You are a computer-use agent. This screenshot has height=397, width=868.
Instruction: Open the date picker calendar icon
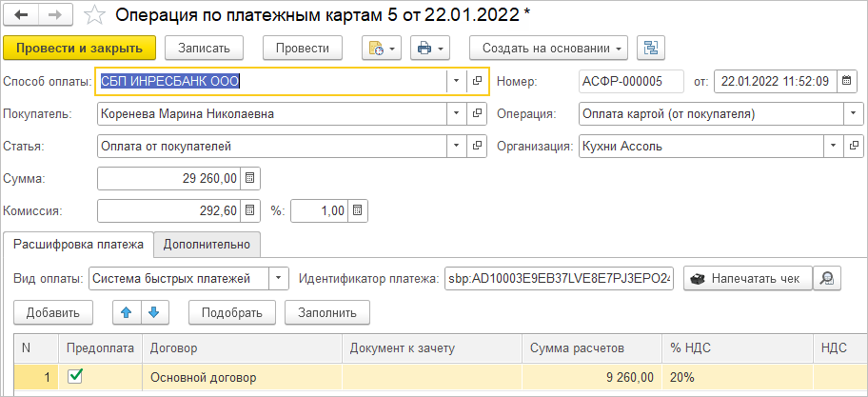[x=847, y=82]
